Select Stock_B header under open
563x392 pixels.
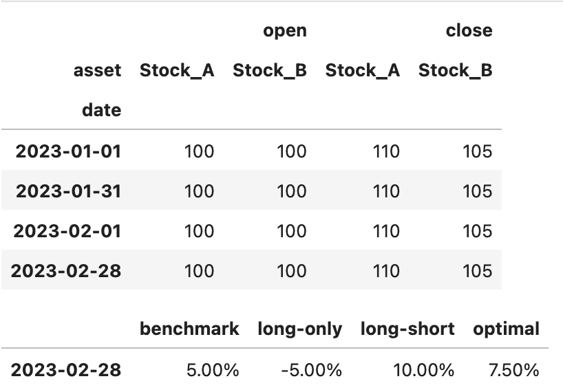point(270,71)
